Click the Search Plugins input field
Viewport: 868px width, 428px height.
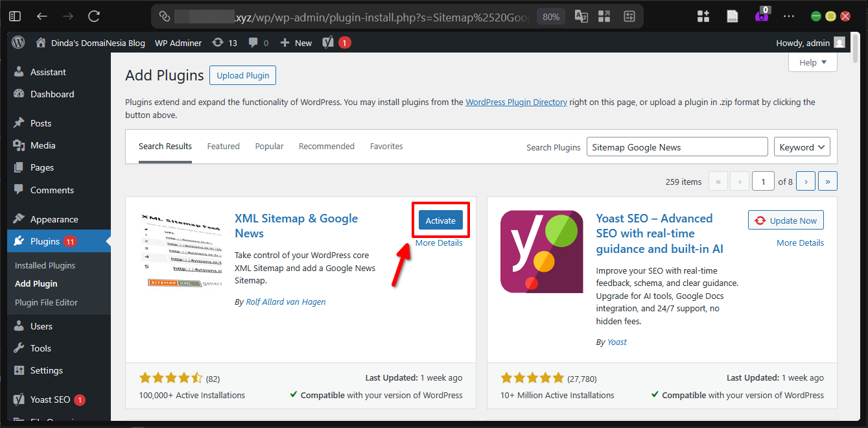coord(676,147)
